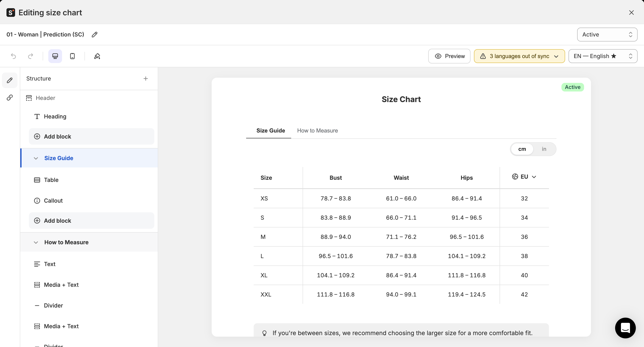Click the Waist column header
644x347 pixels.
(401, 178)
